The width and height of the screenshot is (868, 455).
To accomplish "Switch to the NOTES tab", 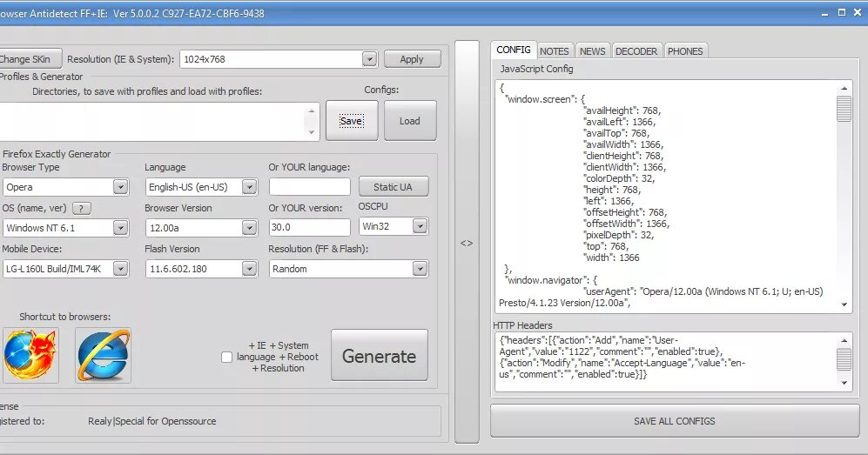I will tap(554, 50).
